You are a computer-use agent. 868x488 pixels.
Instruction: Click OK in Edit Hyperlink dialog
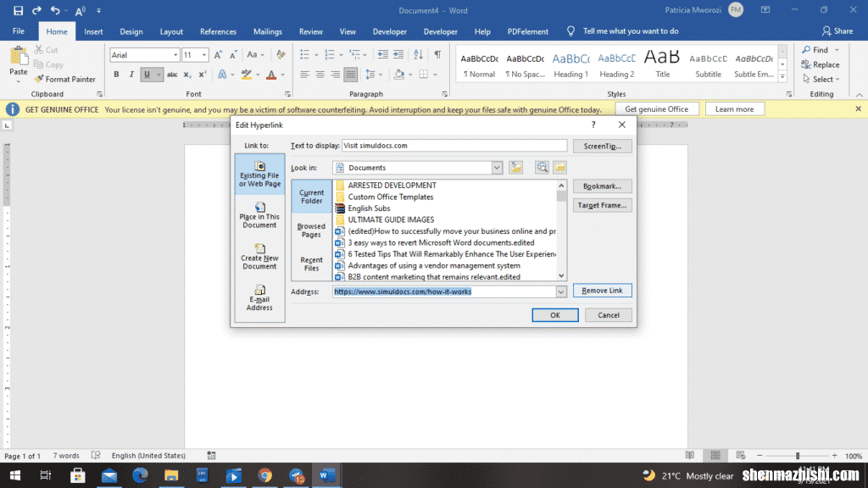click(555, 315)
